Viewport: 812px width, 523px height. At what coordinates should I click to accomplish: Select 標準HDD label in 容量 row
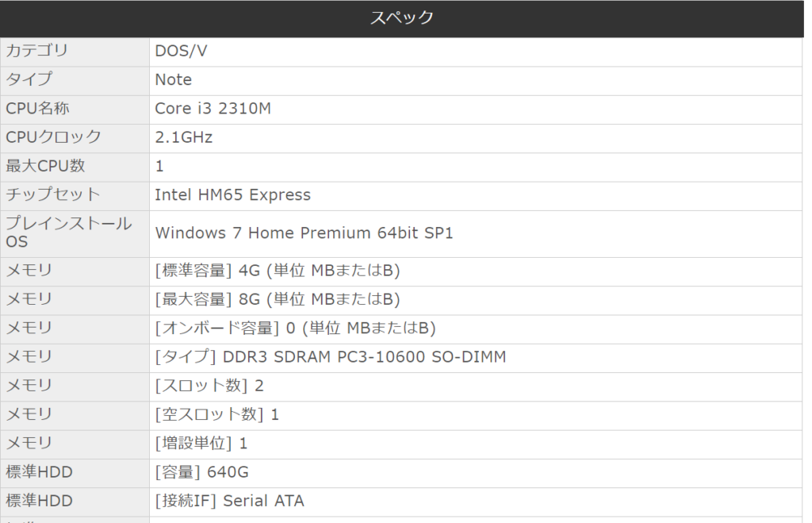pyautogui.click(x=39, y=472)
